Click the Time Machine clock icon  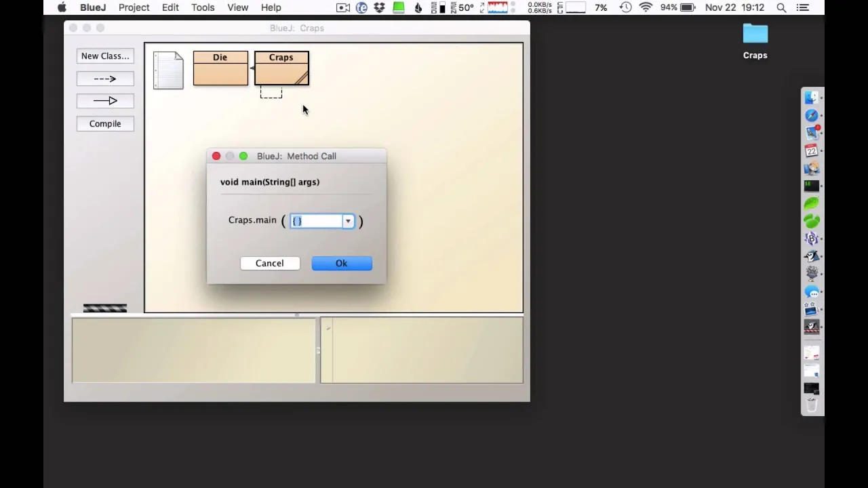click(625, 7)
